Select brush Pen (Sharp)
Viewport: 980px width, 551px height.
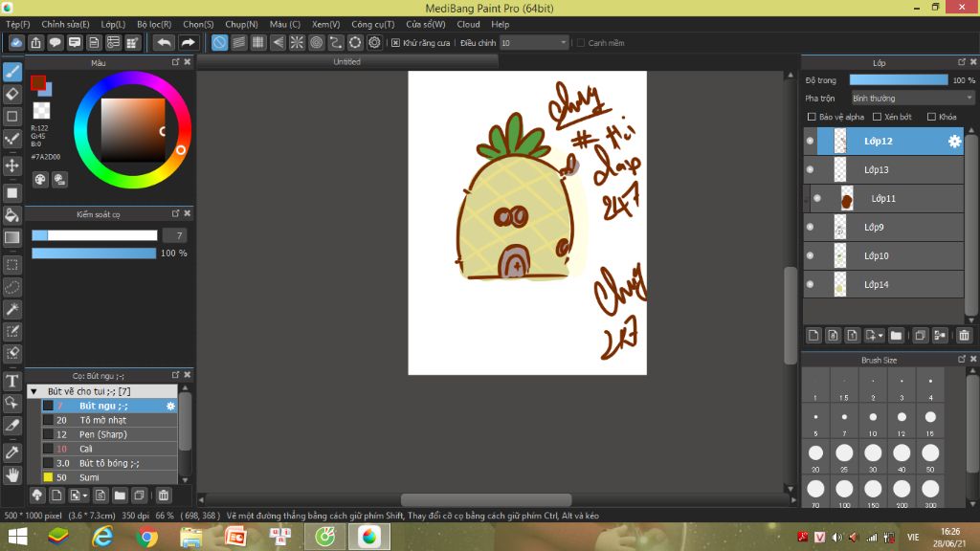click(109, 435)
